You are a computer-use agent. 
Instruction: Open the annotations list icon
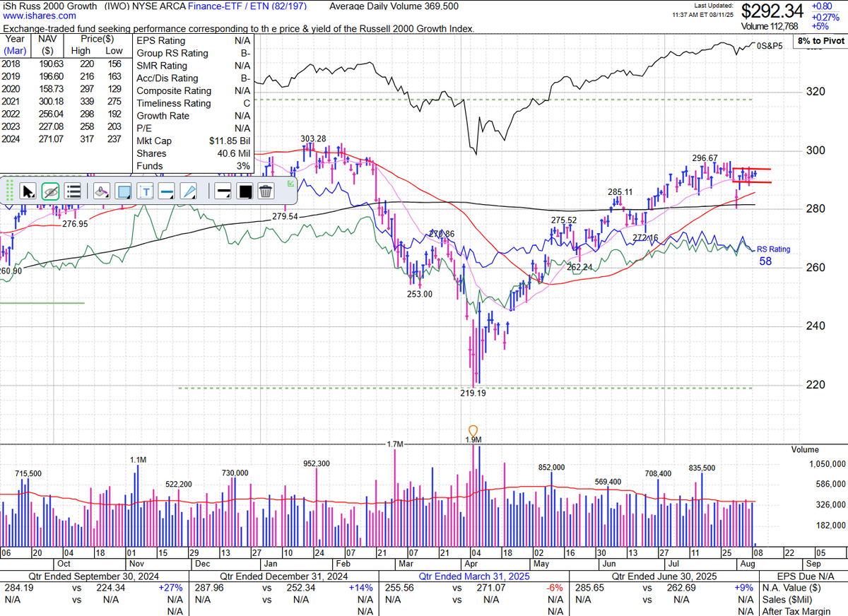72,191
